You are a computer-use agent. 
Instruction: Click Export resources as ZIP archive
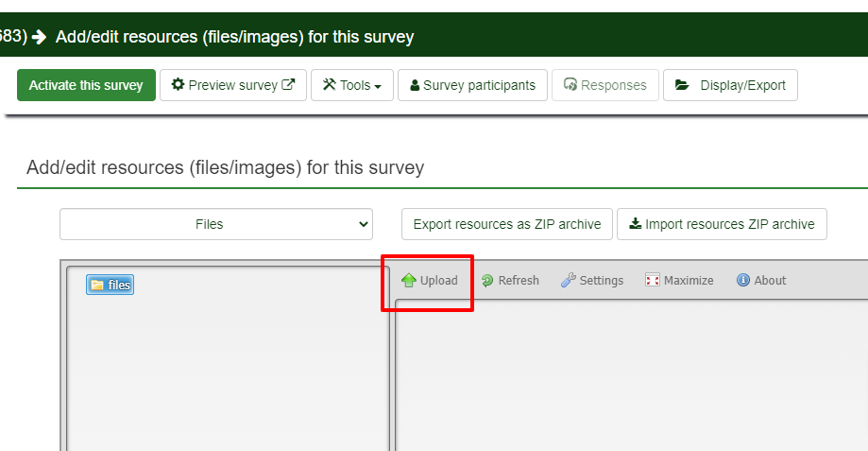tap(507, 224)
